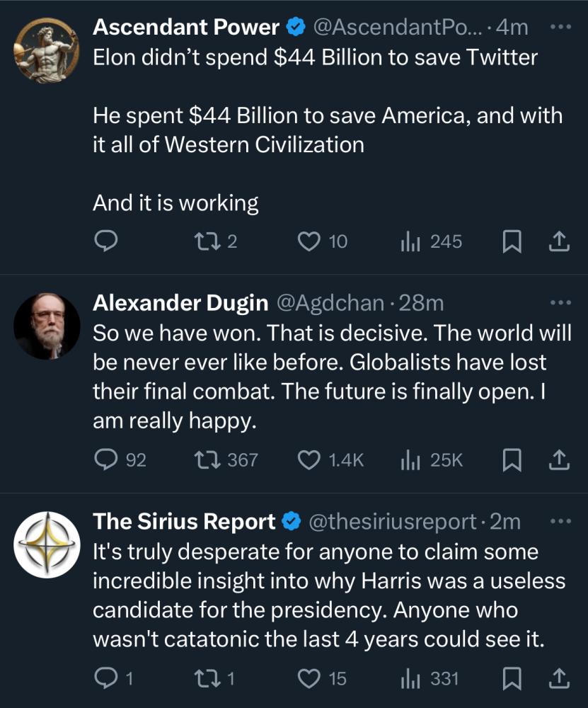Reply to Alexander Dugin's tweet
588x708 pixels.
105,460
